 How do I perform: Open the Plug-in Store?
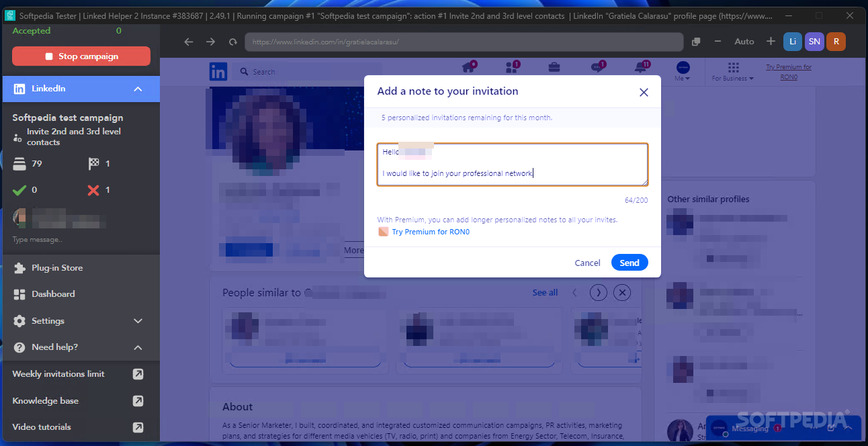click(x=57, y=268)
